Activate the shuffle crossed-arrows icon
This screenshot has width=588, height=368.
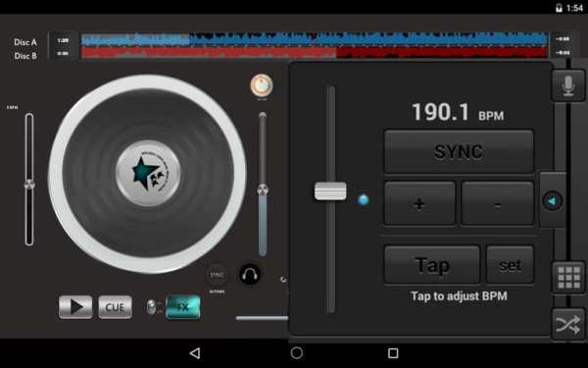coord(568,325)
